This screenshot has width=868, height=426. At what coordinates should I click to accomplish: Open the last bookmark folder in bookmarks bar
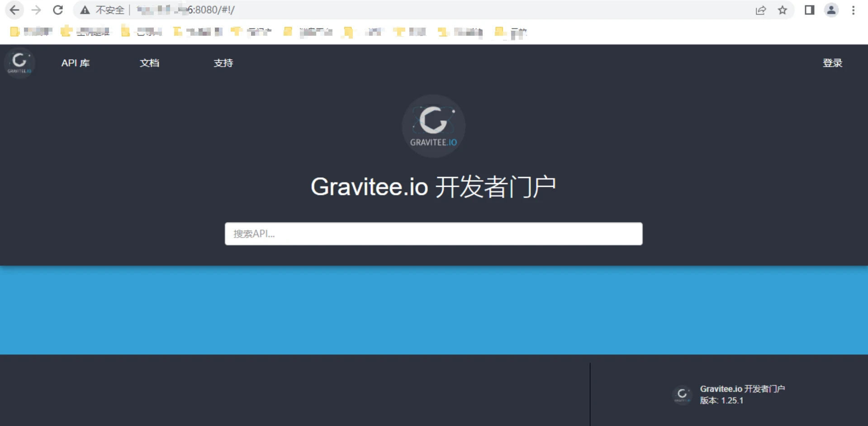click(511, 32)
